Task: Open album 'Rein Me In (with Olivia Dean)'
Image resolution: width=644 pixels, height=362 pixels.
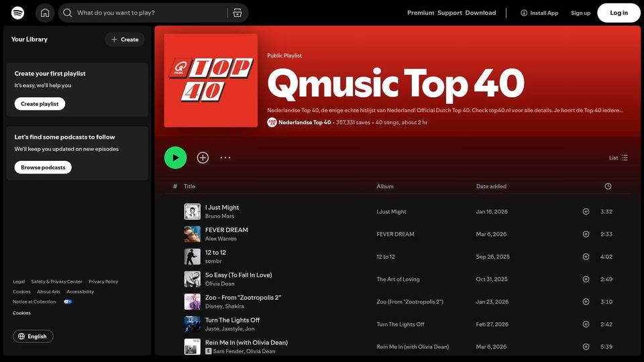Action: tap(413, 347)
